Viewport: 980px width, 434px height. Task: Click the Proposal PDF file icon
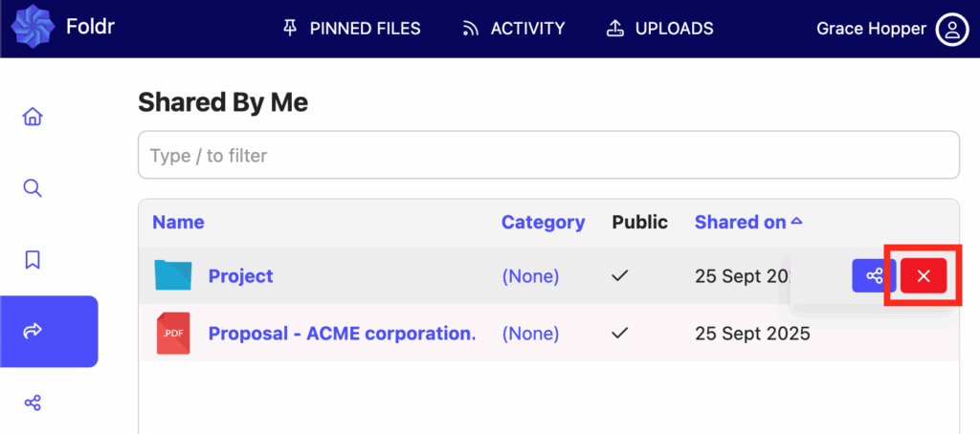click(x=173, y=334)
